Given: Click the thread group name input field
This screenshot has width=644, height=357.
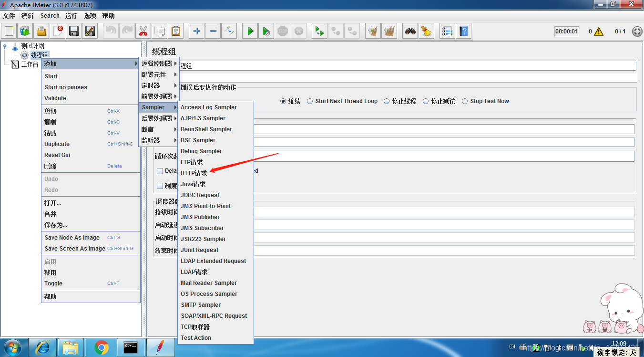Looking at the screenshot, I should point(408,66).
